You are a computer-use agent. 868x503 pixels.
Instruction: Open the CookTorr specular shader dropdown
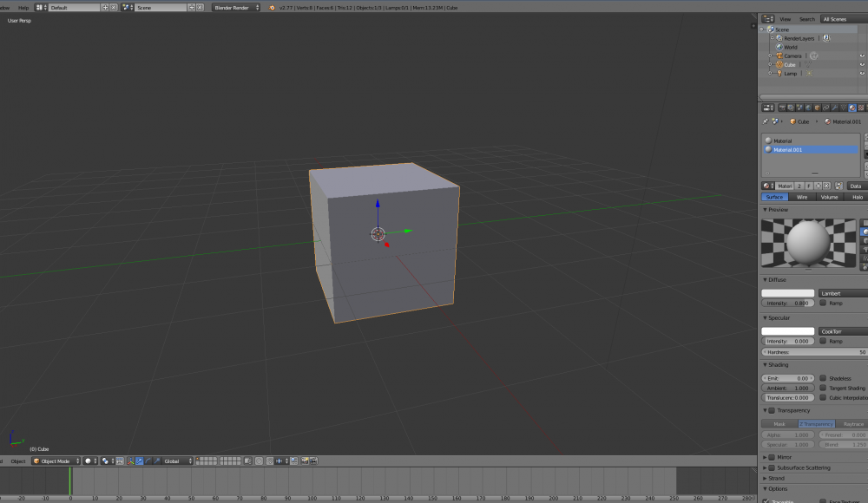(843, 331)
